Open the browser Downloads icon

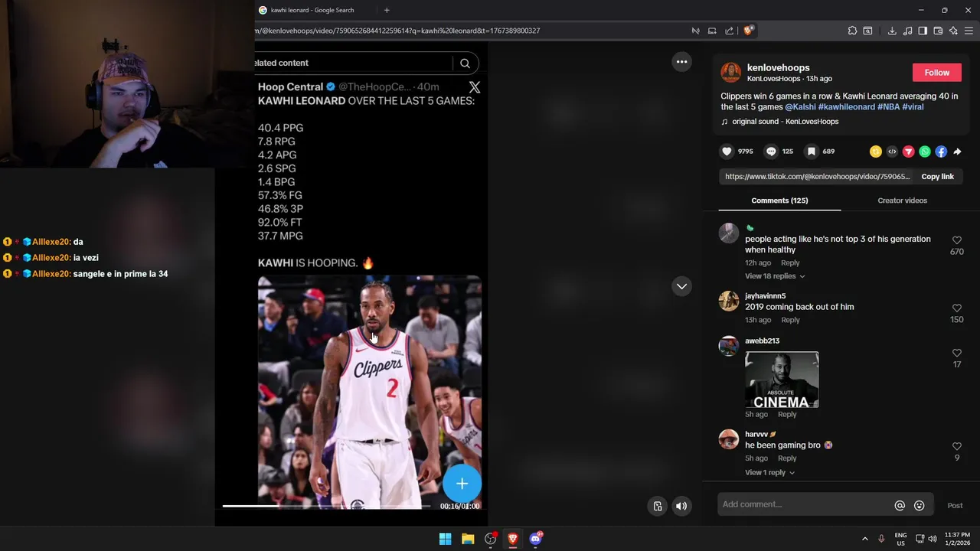tap(892, 31)
